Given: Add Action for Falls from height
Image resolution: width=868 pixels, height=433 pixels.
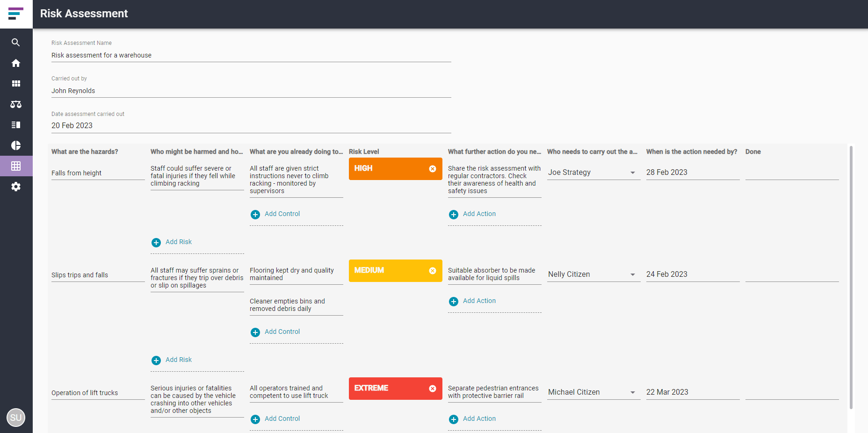Looking at the screenshot, I should click(x=473, y=214).
